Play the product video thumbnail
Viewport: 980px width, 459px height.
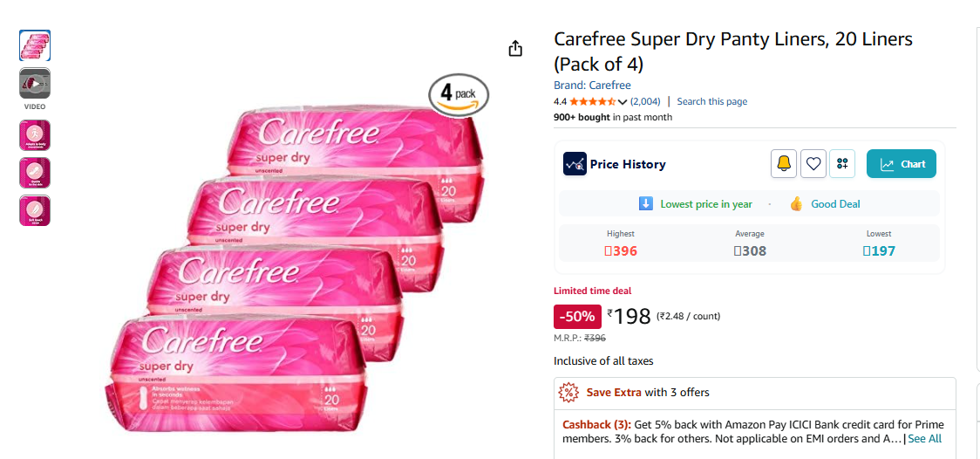click(x=35, y=83)
